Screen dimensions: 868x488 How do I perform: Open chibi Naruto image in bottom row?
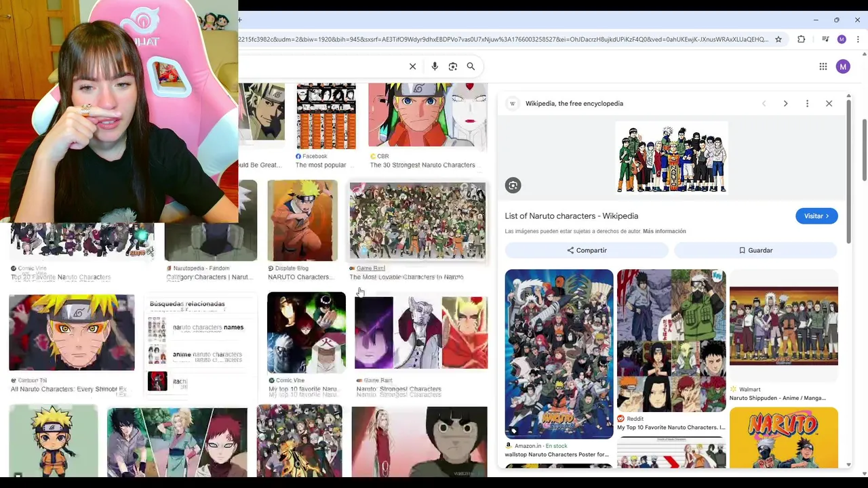54,441
